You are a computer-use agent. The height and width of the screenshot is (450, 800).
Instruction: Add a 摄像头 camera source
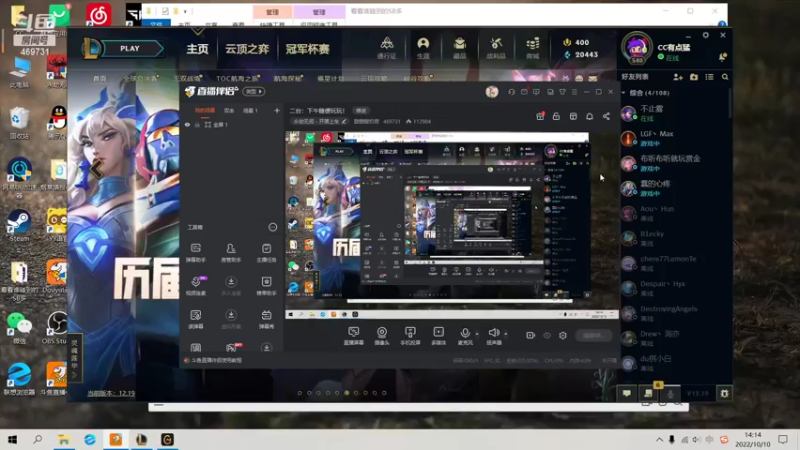(382, 336)
